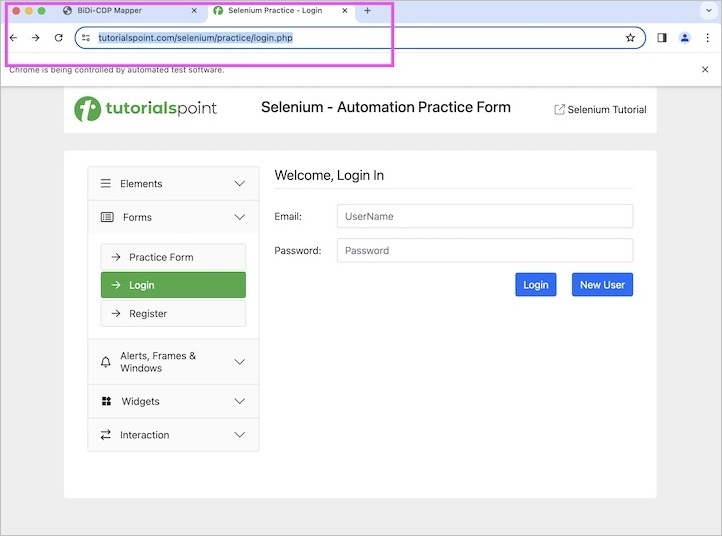Click the macOS green fullscreen button
Image resolution: width=722 pixels, height=536 pixels.
[x=41, y=11]
